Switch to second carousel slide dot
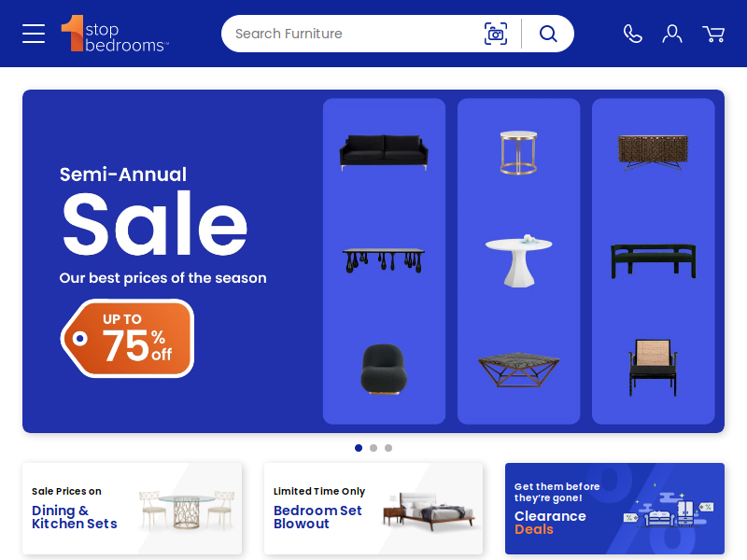 pos(373,448)
